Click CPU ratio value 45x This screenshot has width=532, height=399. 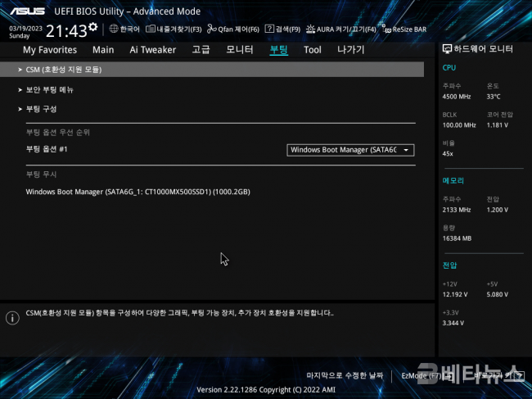(448, 154)
